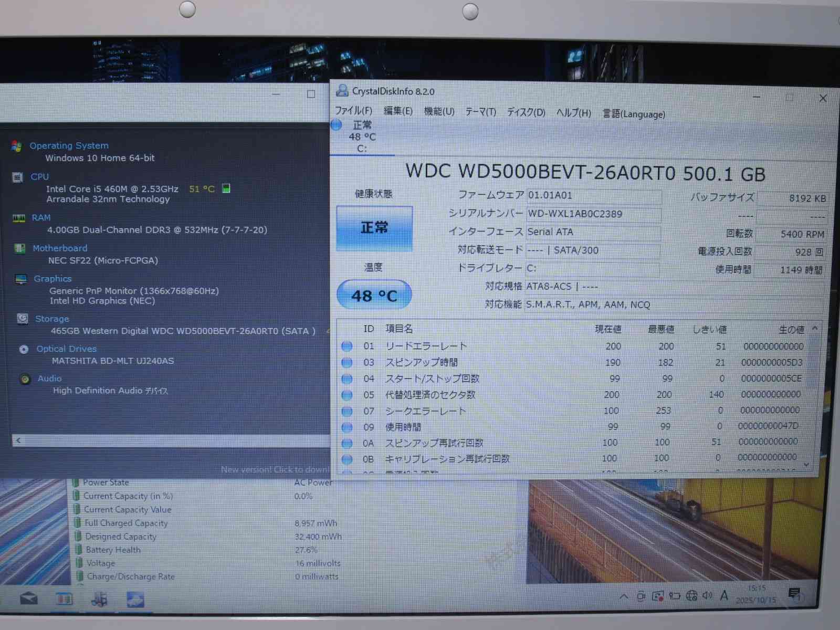Open the notification center icon
Image resolution: width=840 pixels, height=630 pixels.
(795, 594)
